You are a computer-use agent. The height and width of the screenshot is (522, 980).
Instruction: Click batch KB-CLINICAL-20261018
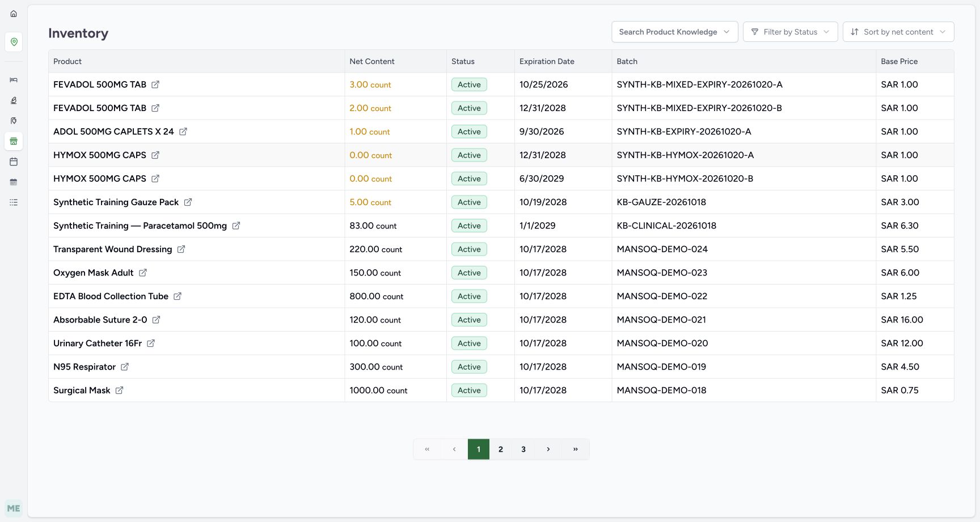(x=666, y=226)
